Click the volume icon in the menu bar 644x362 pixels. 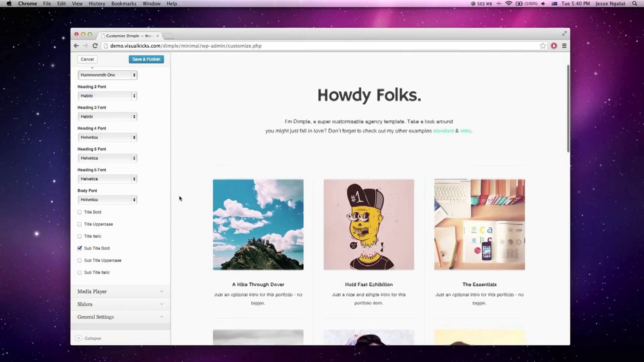pos(543,3)
